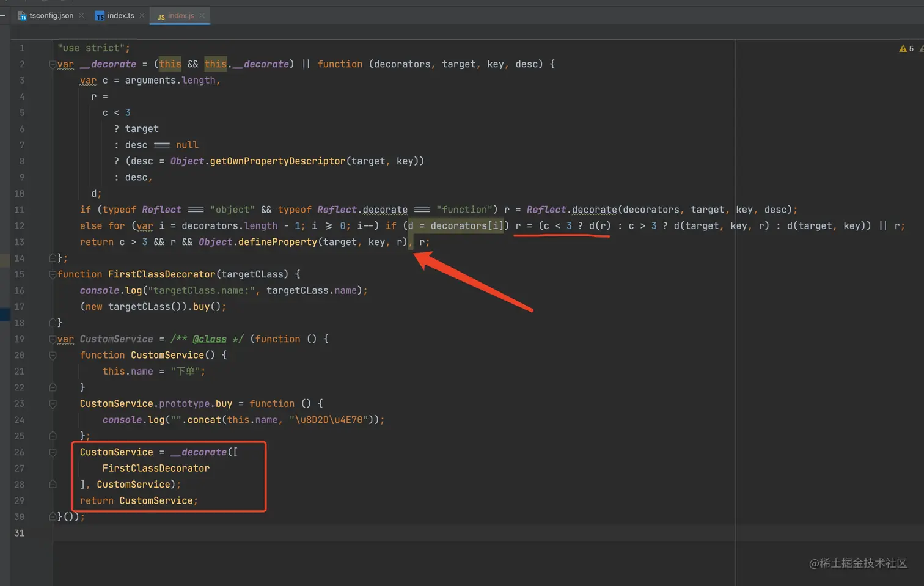This screenshot has width=924, height=586.
Task: Click the return keyword on line 29
Action: point(97,500)
